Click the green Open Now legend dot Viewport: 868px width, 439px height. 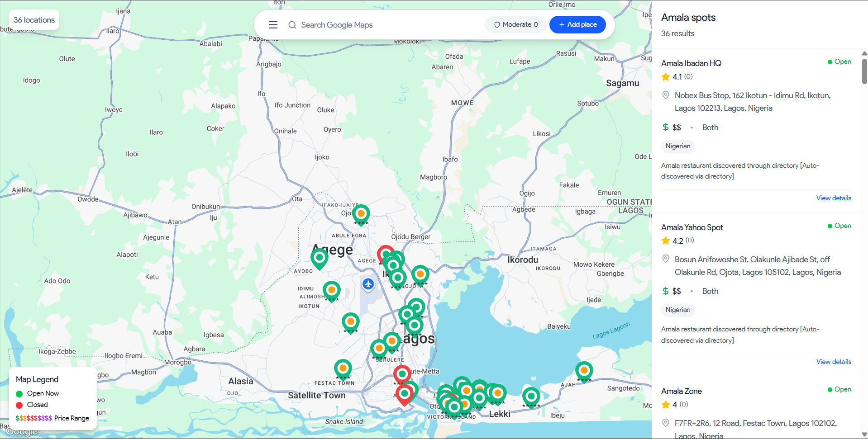(x=19, y=394)
